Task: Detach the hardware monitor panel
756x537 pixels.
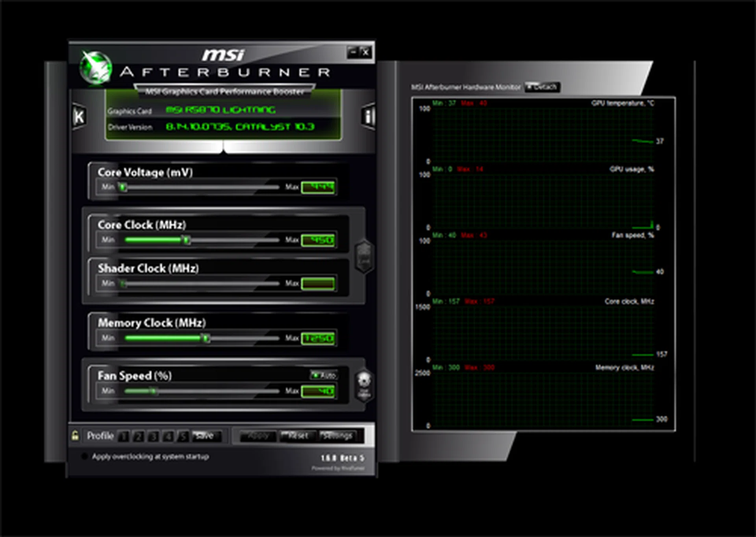Action: tap(542, 87)
